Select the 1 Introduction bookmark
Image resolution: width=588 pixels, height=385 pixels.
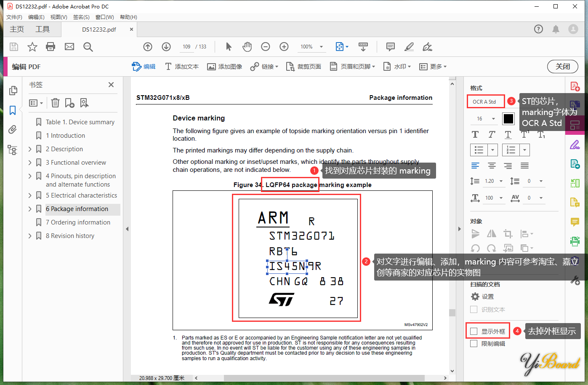[x=65, y=136]
